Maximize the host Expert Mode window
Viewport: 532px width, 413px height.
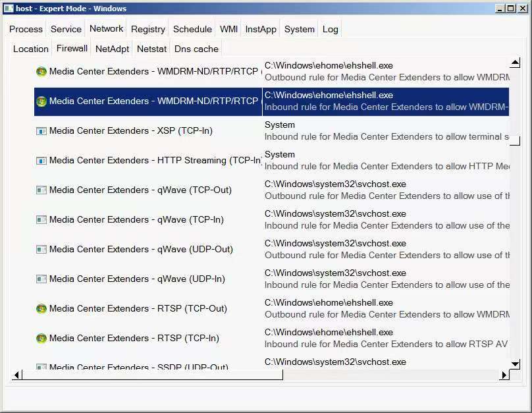[511, 9]
